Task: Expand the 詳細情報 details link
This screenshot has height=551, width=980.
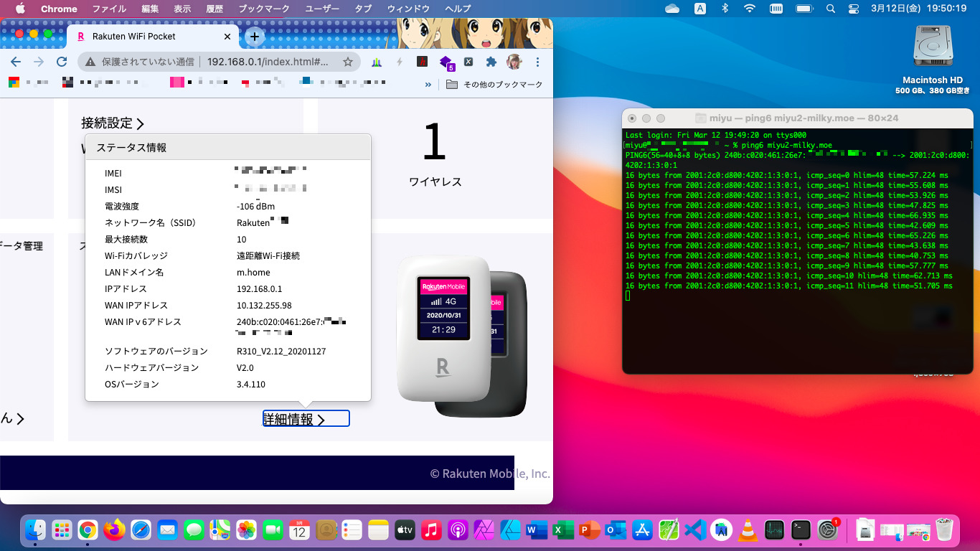Action: pos(294,420)
